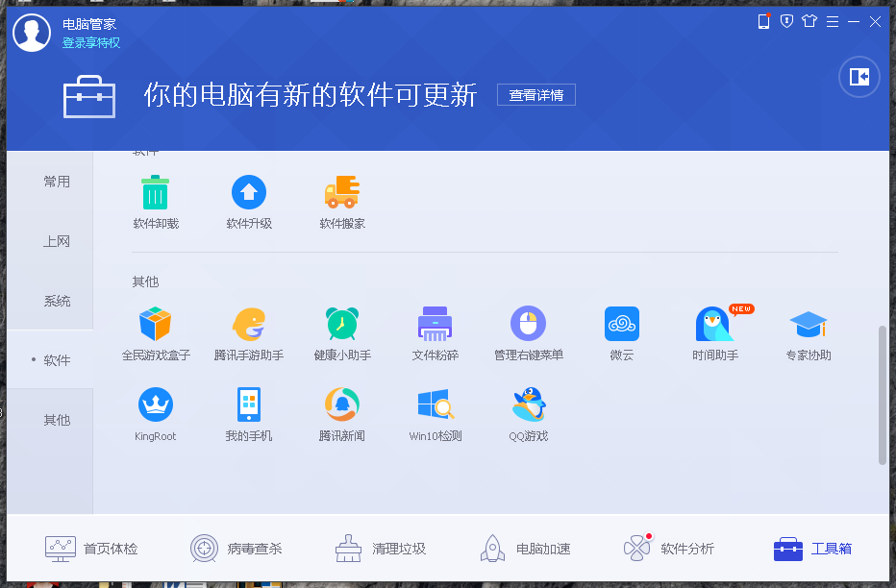Open 全民游戏盒子 game box
Viewport: 896px width, 588px height.
coord(156,334)
